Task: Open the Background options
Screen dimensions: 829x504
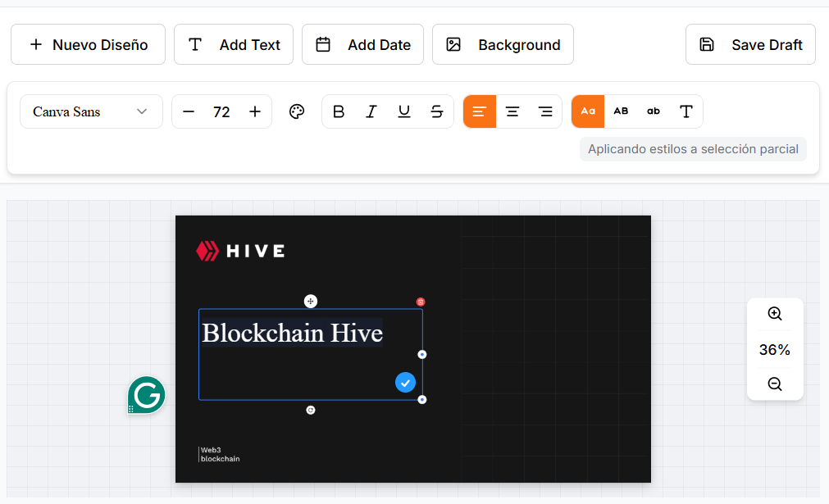Action: [x=503, y=44]
